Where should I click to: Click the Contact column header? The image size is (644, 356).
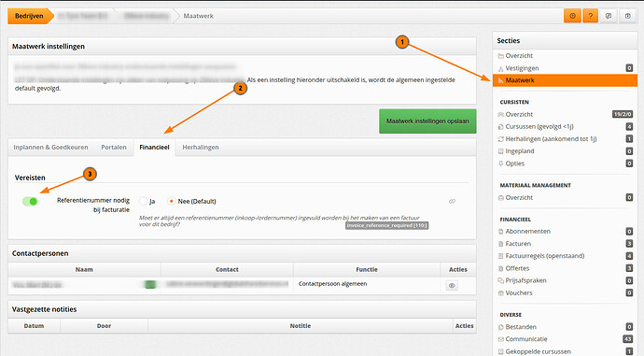227,270
